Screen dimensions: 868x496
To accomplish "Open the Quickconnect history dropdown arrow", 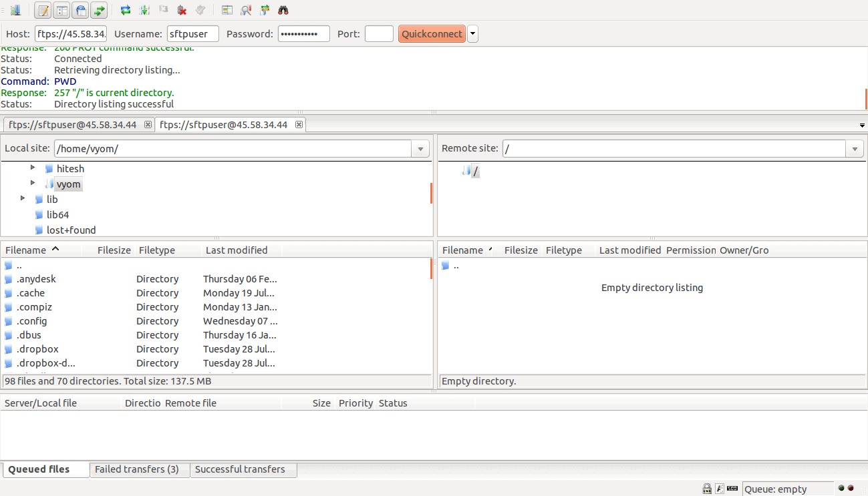I will click(x=472, y=34).
